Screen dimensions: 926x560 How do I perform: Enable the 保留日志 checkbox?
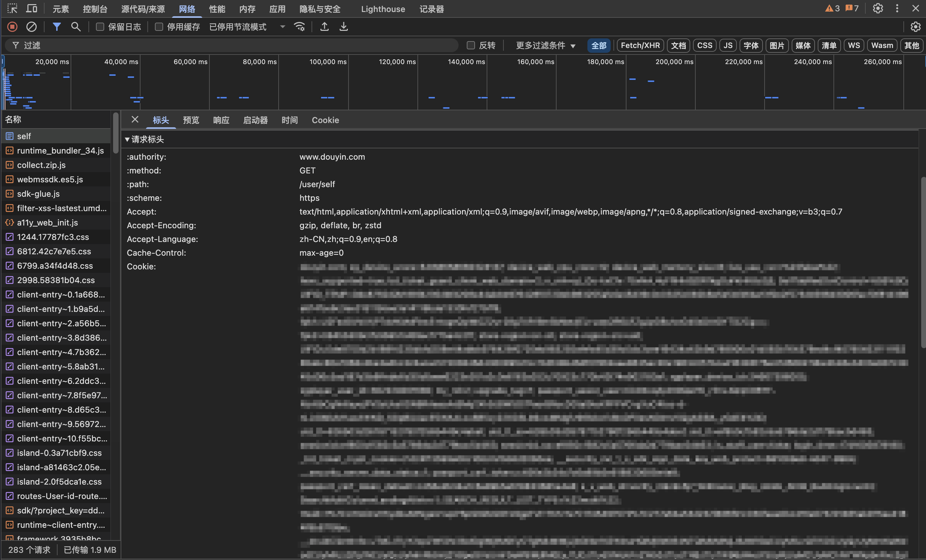point(100,27)
